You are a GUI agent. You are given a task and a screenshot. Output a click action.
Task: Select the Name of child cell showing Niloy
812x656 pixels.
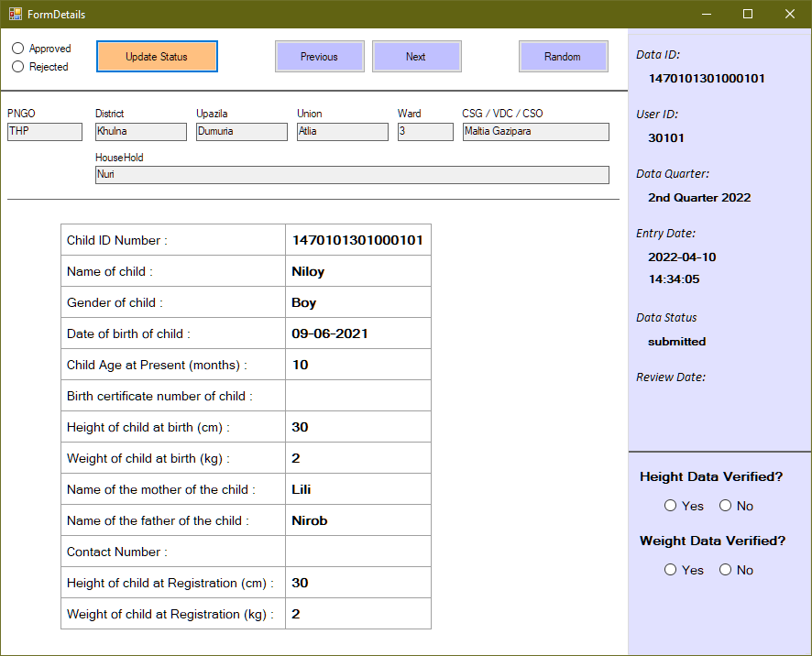(357, 270)
